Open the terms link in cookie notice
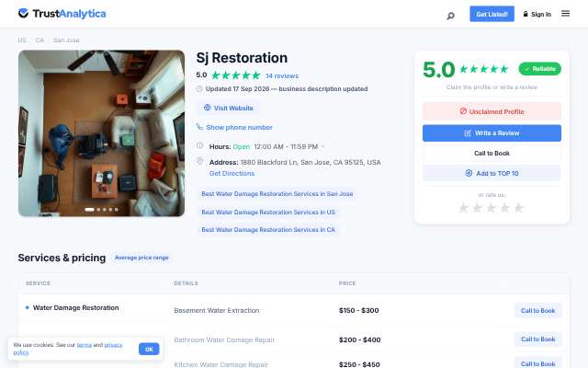 point(84,345)
